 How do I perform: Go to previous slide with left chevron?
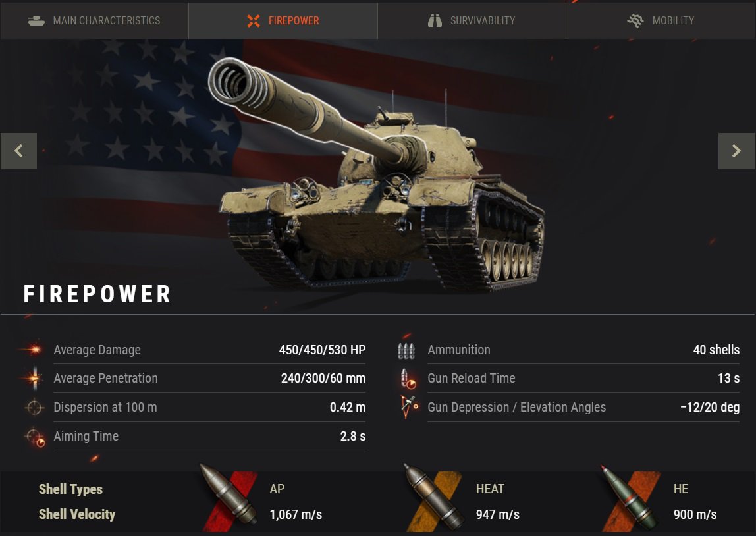point(19,151)
